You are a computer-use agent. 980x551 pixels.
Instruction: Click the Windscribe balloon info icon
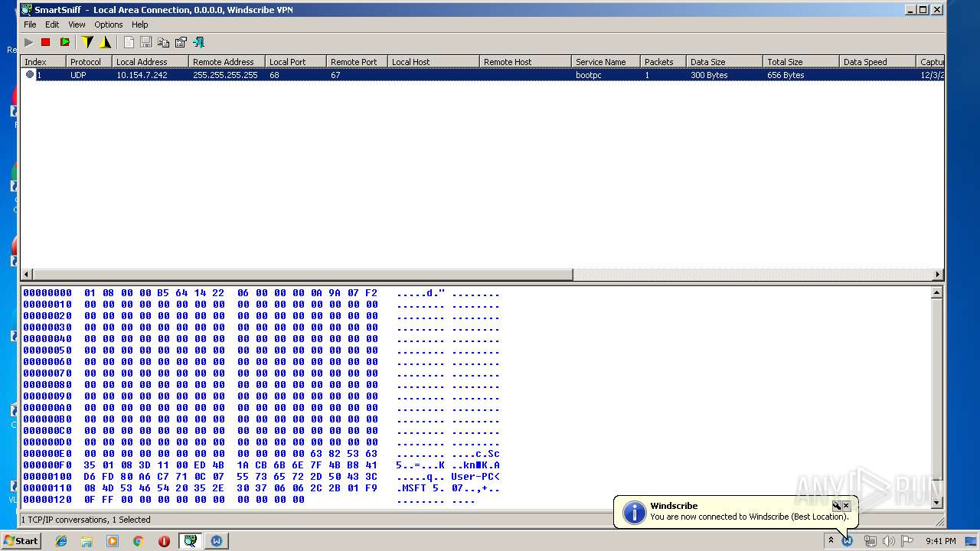pyautogui.click(x=635, y=512)
